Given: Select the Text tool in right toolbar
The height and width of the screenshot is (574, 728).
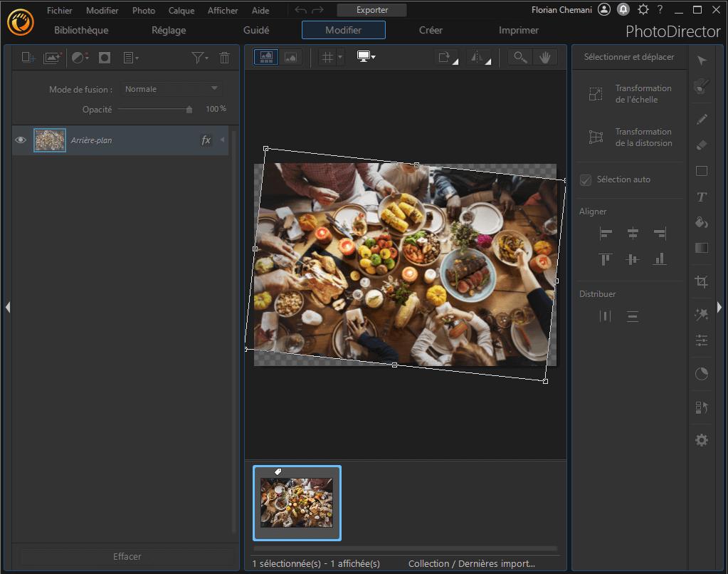Looking at the screenshot, I should tap(702, 197).
